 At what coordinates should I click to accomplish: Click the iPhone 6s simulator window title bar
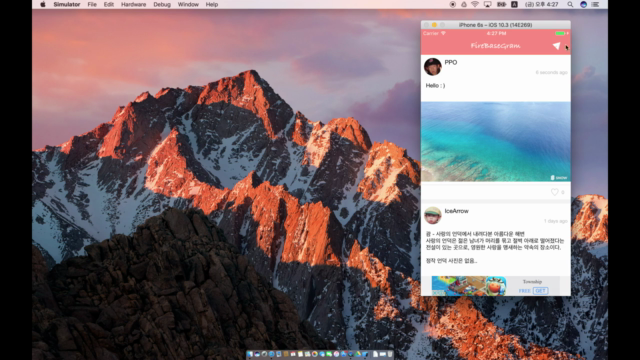pyautogui.click(x=496, y=25)
